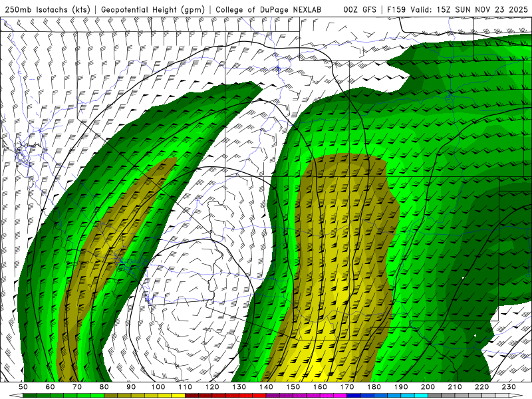This screenshot has width=532, height=399.
Task: Click the 60 value on the color scale
Action: coord(51,387)
